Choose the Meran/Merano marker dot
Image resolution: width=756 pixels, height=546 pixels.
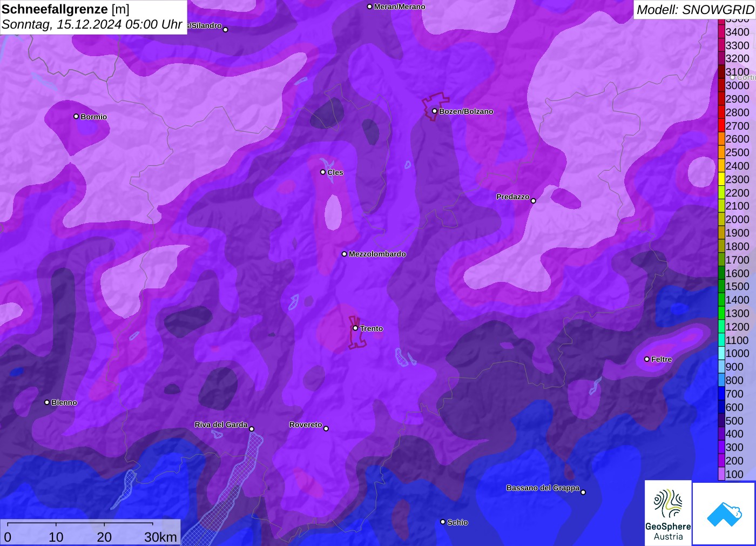[370, 7]
